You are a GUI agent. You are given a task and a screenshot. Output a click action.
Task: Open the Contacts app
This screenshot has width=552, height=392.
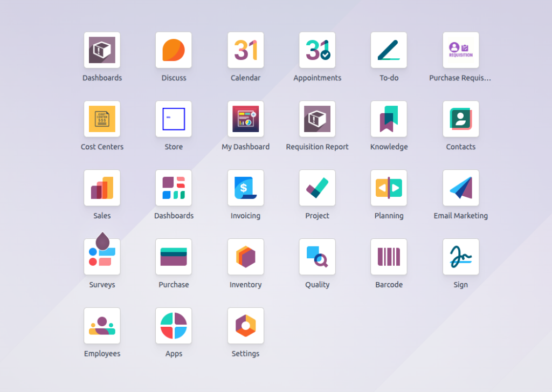[460, 119]
